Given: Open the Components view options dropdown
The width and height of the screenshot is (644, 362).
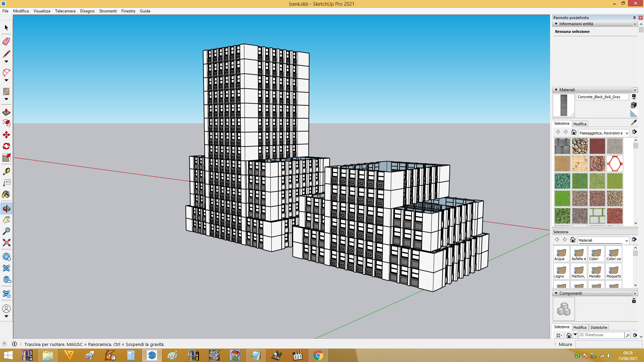Looking at the screenshot, I should click(559, 335).
